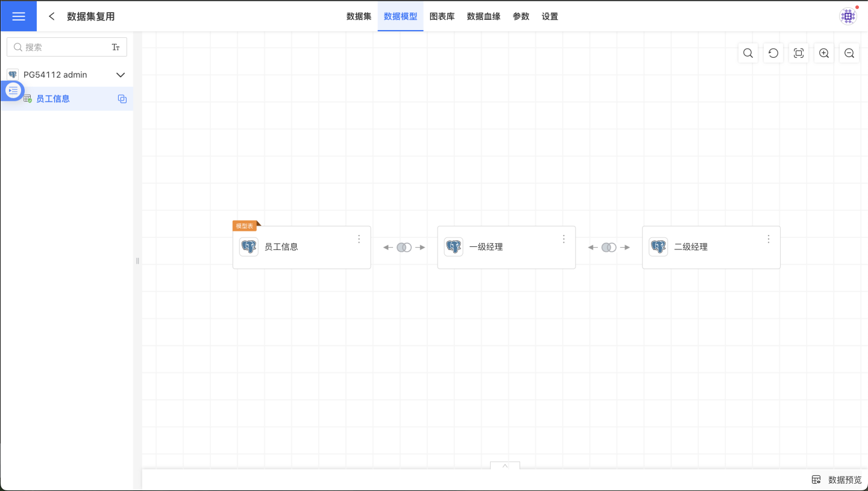Click the join icon between 一级经理 and 二级经理
The height and width of the screenshot is (491, 868).
point(609,248)
